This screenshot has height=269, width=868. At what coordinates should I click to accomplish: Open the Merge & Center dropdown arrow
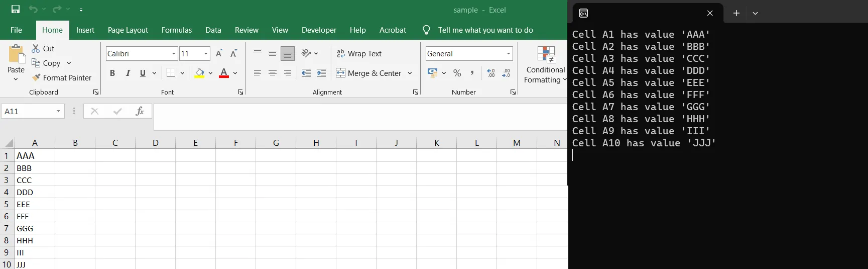click(410, 73)
